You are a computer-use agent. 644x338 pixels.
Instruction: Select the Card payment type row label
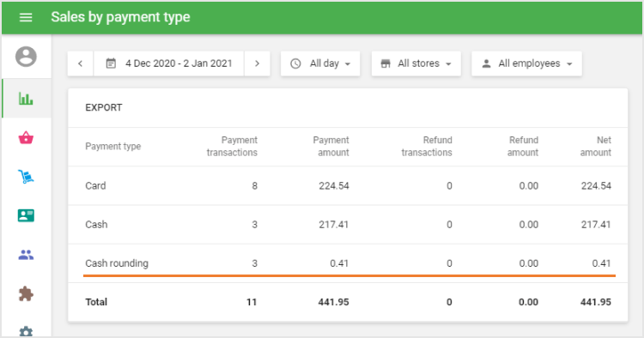(x=95, y=186)
